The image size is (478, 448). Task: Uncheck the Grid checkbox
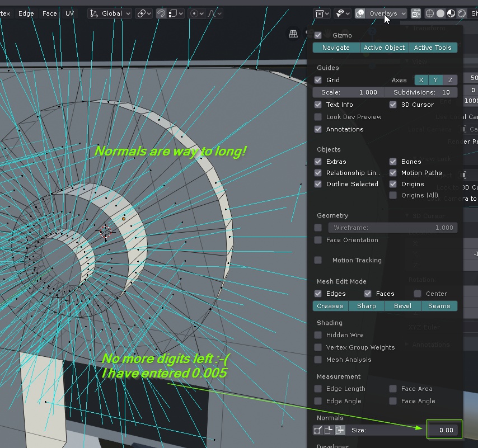pos(318,80)
